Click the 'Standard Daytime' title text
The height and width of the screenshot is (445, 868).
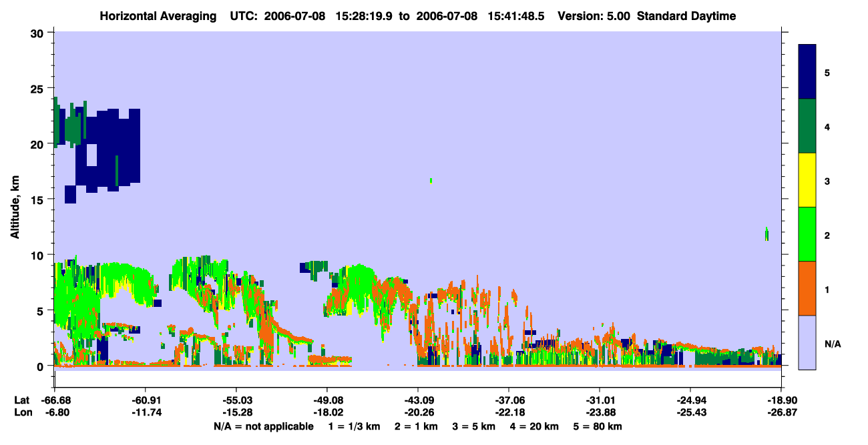click(686, 16)
